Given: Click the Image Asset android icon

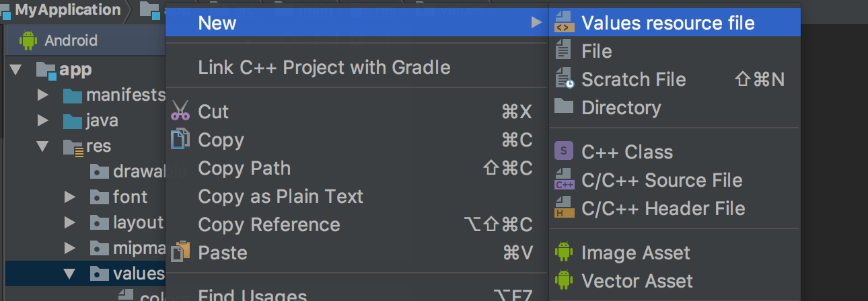Looking at the screenshot, I should tap(563, 253).
